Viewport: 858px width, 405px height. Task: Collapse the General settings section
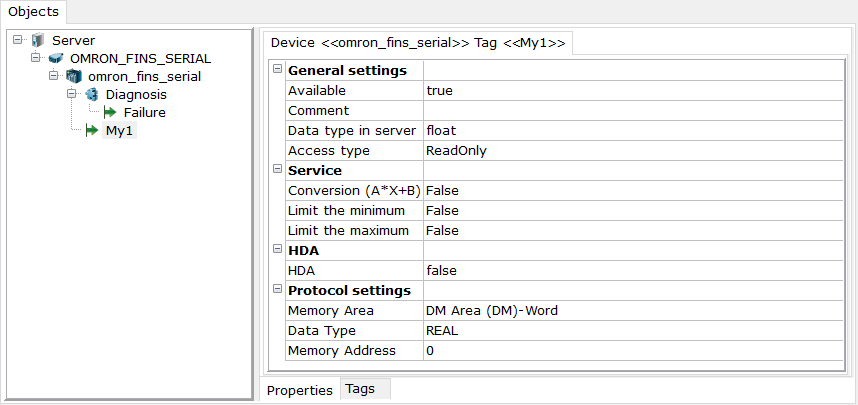coord(277,70)
